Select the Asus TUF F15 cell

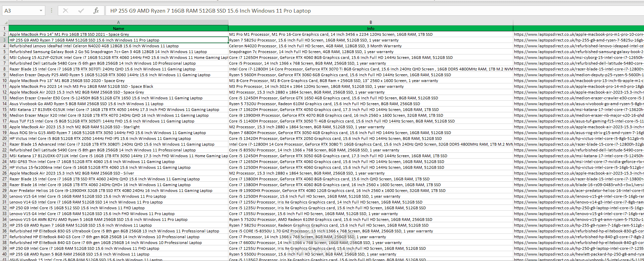click(x=118, y=121)
